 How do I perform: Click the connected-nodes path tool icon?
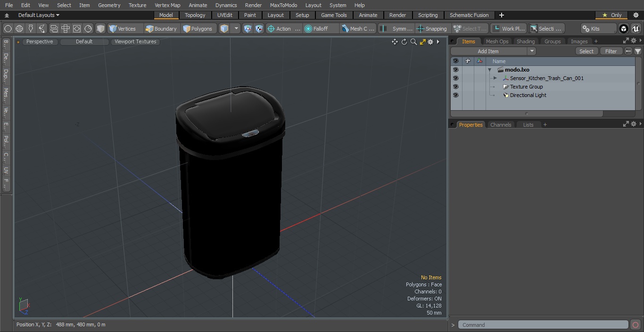coord(42,29)
